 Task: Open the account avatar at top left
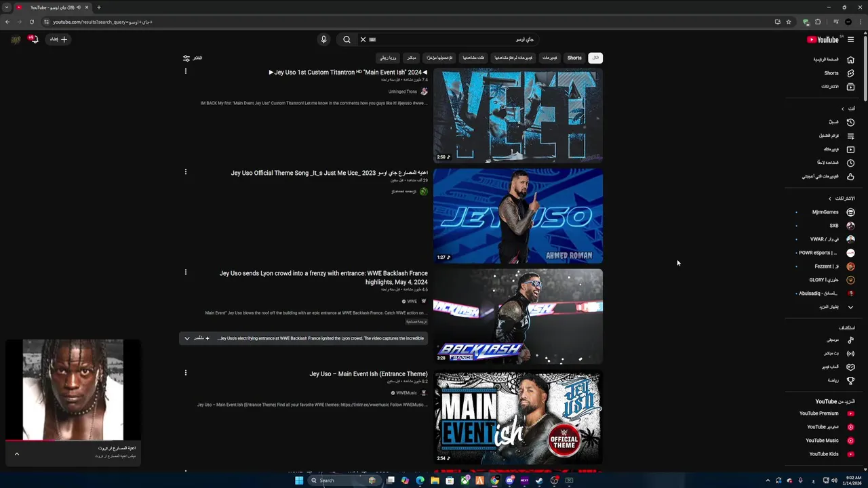pyautogui.click(x=15, y=39)
